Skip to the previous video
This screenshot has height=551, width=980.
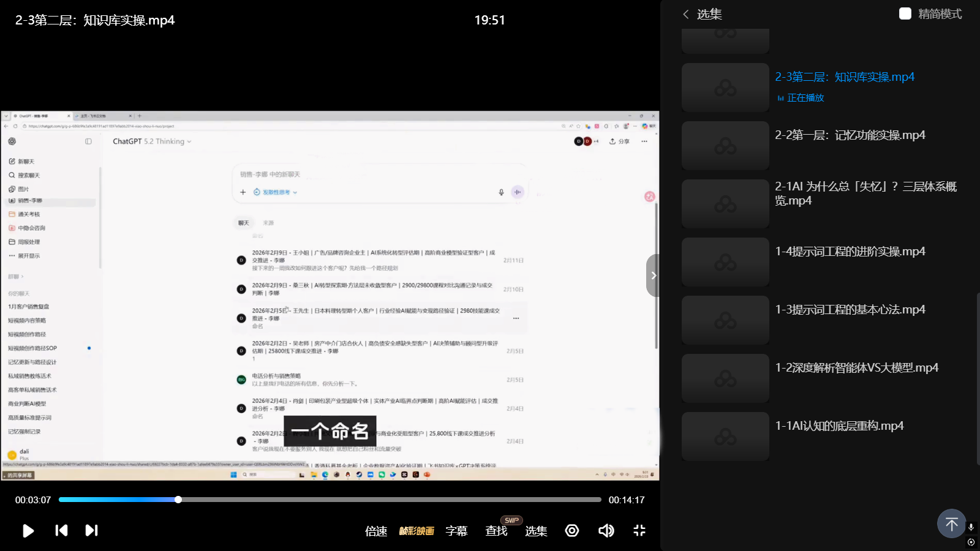click(x=61, y=530)
